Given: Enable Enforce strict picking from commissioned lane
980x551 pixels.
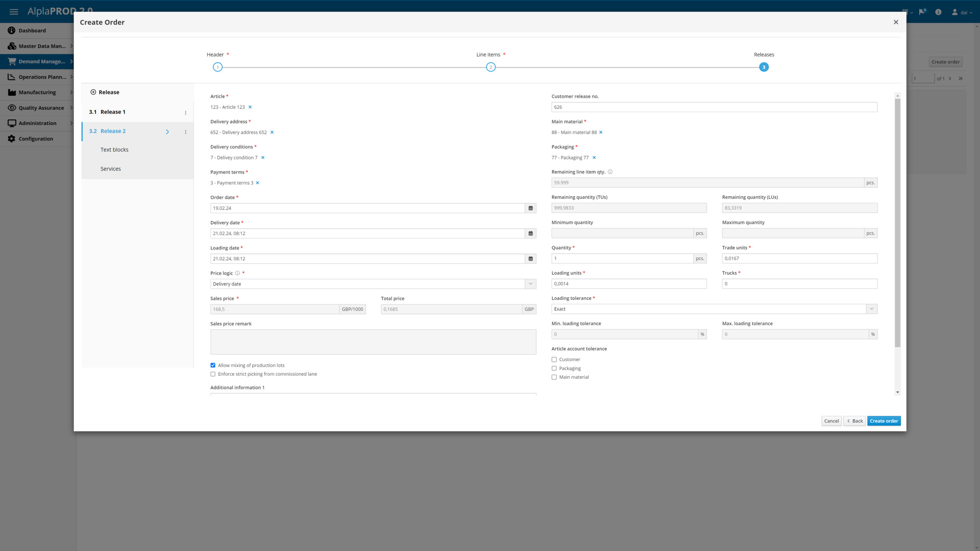Looking at the screenshot, I should click(x=213, y=374).
